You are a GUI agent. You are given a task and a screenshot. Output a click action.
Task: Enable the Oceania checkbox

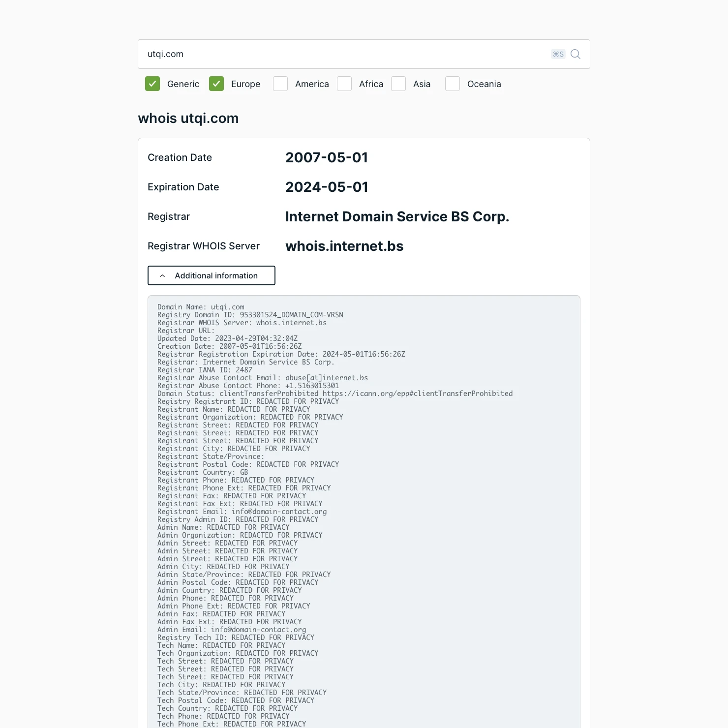pos(453,84)
